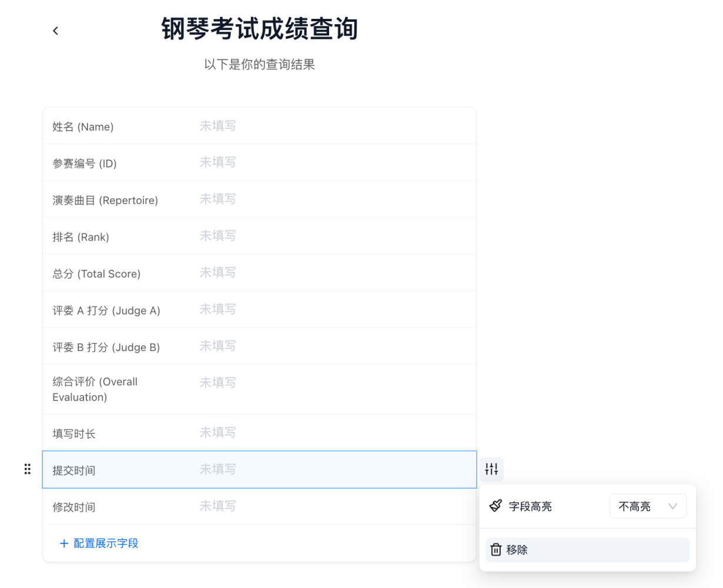Click the title 钢琴考试成绩查询
The width and height of the screenshot is (723, 588).
[260, 29]
